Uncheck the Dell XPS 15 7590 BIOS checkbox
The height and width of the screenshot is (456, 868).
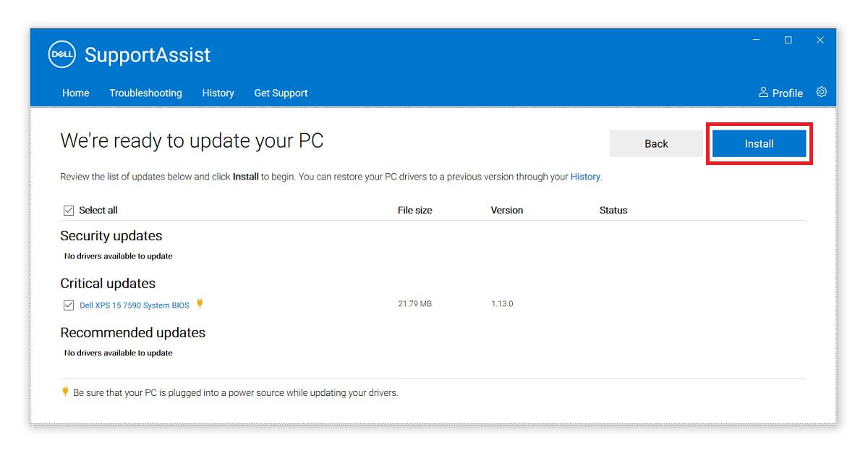coord(69,305)
